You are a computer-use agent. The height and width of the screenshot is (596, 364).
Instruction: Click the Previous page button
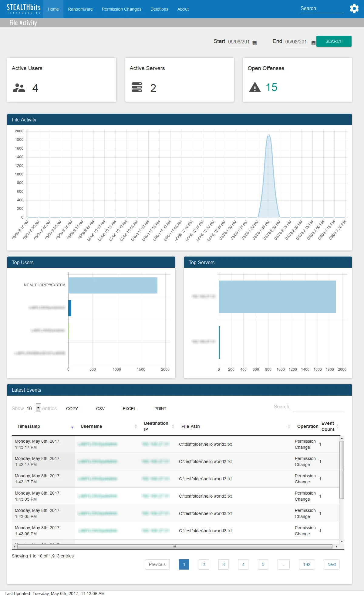[x=157, y=564]
